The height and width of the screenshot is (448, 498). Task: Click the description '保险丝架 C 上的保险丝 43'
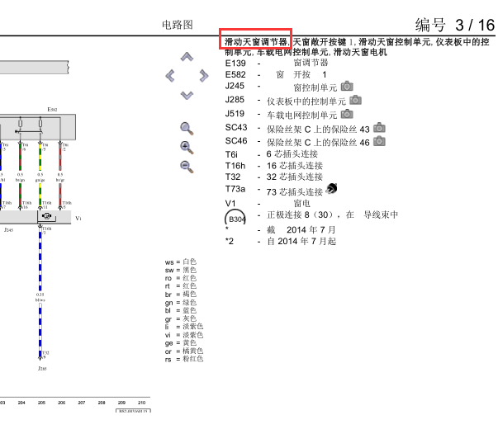coord(318,130)
